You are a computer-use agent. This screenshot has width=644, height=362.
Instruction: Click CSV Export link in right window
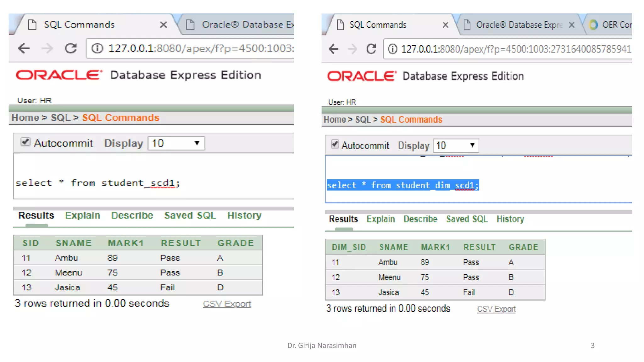(496, 309)
